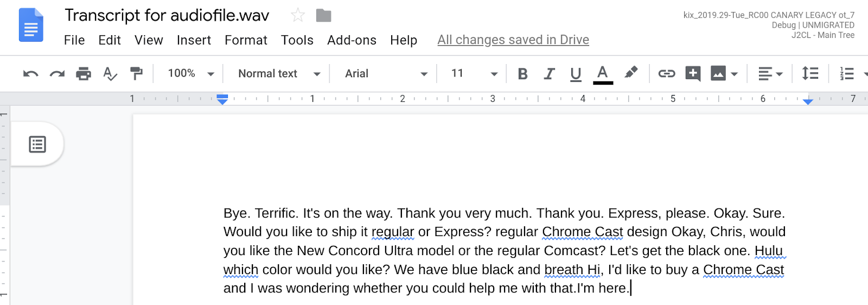Expand the Normal text style dropdown

279,74
